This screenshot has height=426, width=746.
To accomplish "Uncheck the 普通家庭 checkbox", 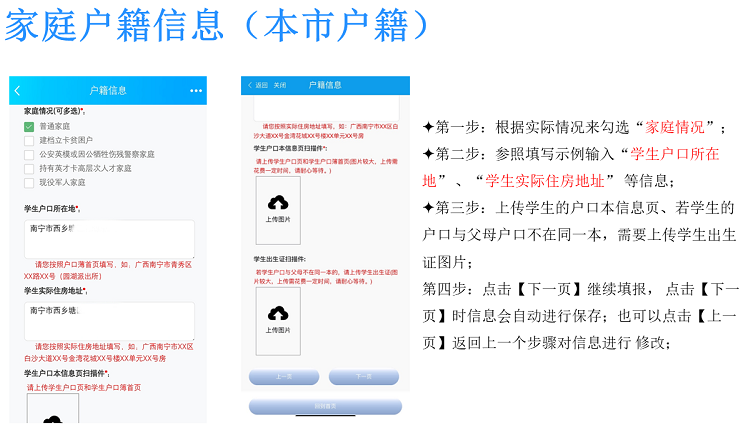I will (29, 127).
